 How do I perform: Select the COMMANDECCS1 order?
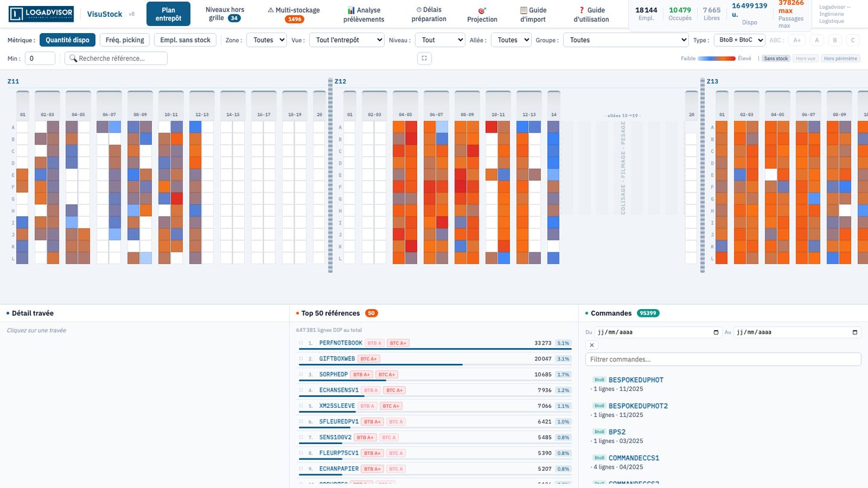click(x=634, y=458)
